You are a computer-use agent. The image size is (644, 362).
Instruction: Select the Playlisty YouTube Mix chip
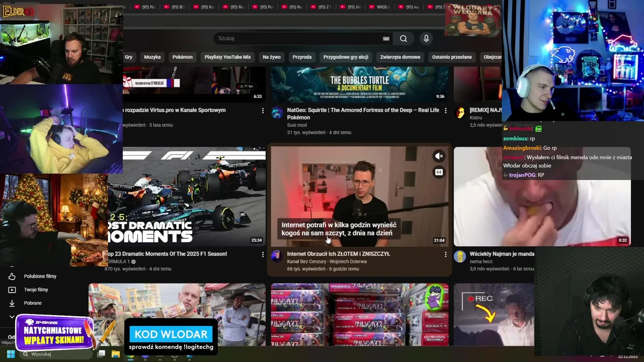[x=227, y=57]
